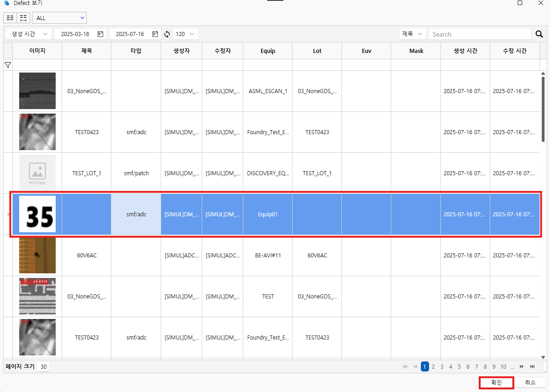This screenshot has width=550, height=392.
Task: Open the 120 interval dropdown
Action: 185,34
